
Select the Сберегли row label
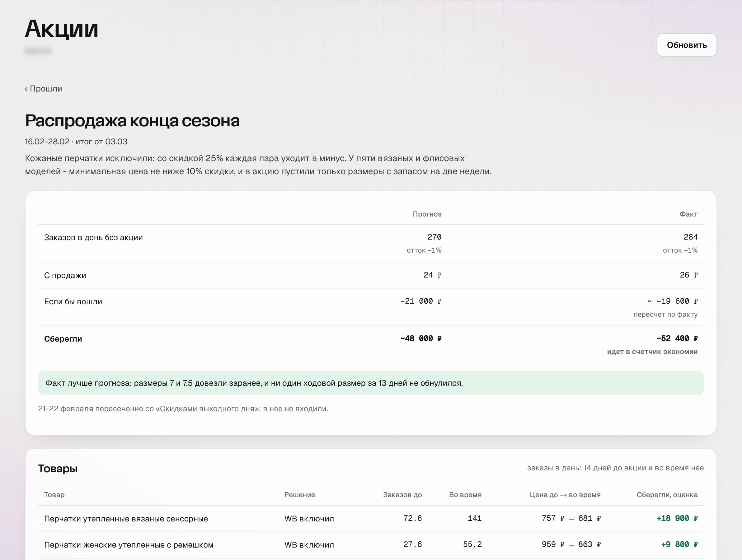63,339
